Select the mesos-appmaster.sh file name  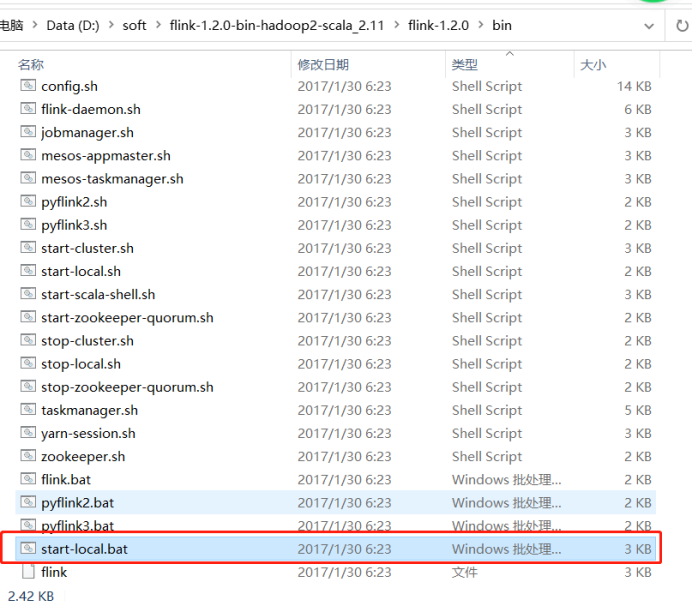(106, 156)
